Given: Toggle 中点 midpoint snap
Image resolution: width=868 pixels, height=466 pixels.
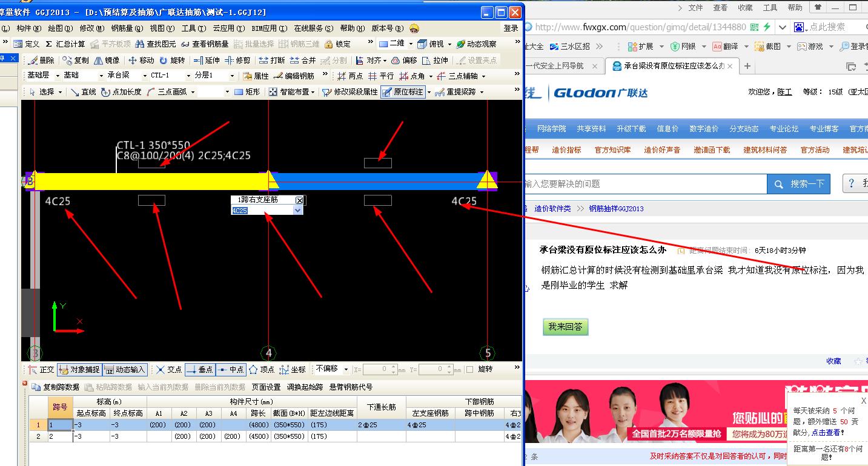Looking at the screenshot, I should click(x=230, y=369).
